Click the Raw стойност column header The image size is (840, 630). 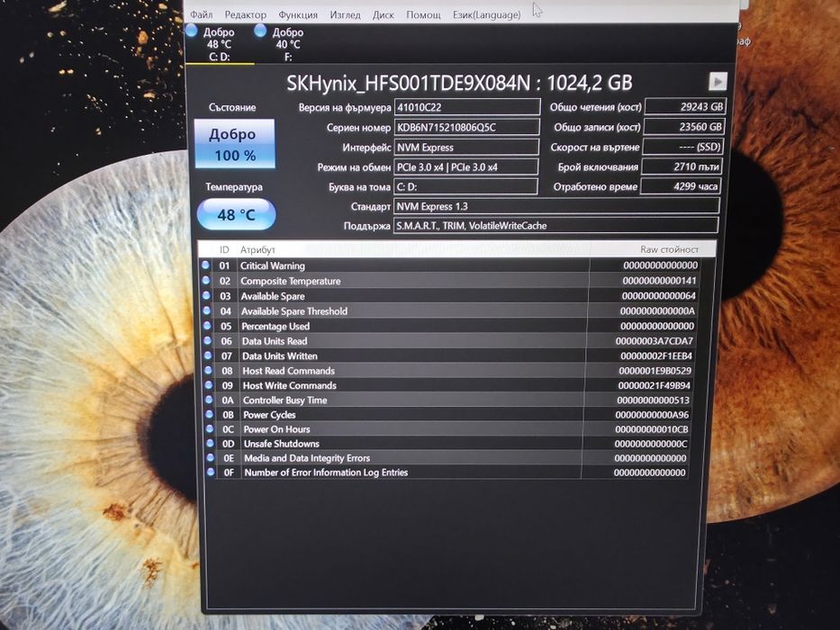[669, 249]
